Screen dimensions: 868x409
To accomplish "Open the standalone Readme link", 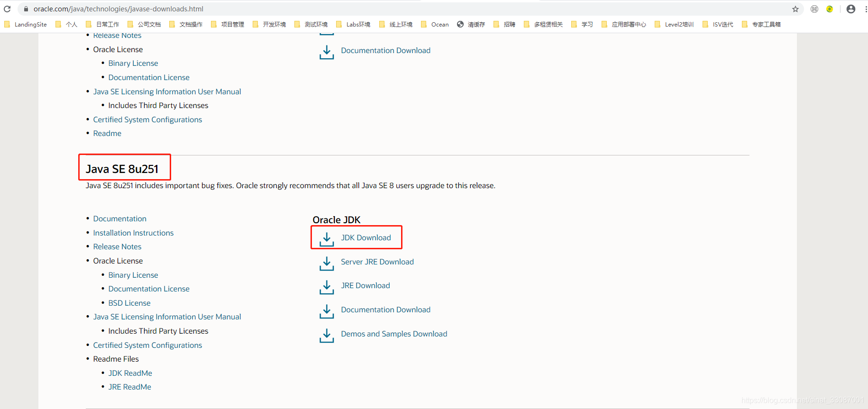I will tap(107, 134).
